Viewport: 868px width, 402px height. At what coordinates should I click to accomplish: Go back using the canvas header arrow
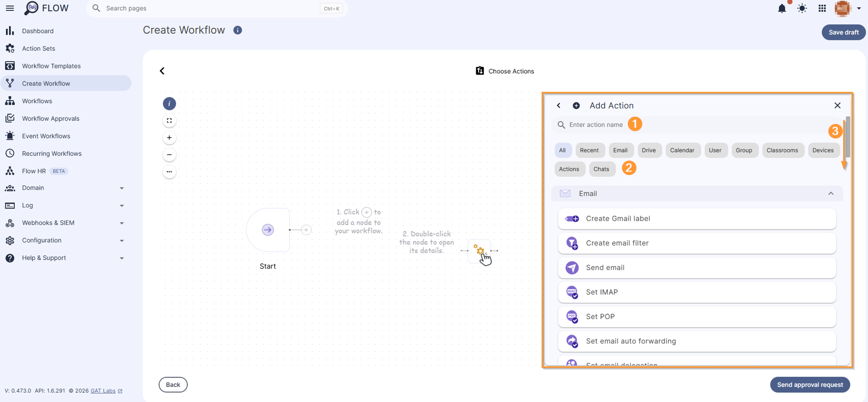click(162, 71)
